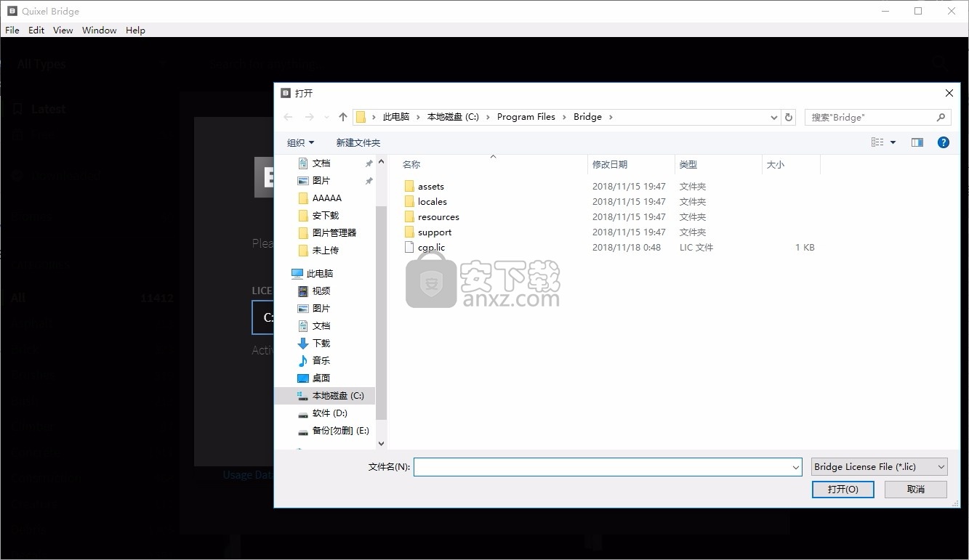The width and height of the screenshot is (969, 560).
Task: Open the Help menu in Quixel Bridge
Action: click(x=135, y=31)
